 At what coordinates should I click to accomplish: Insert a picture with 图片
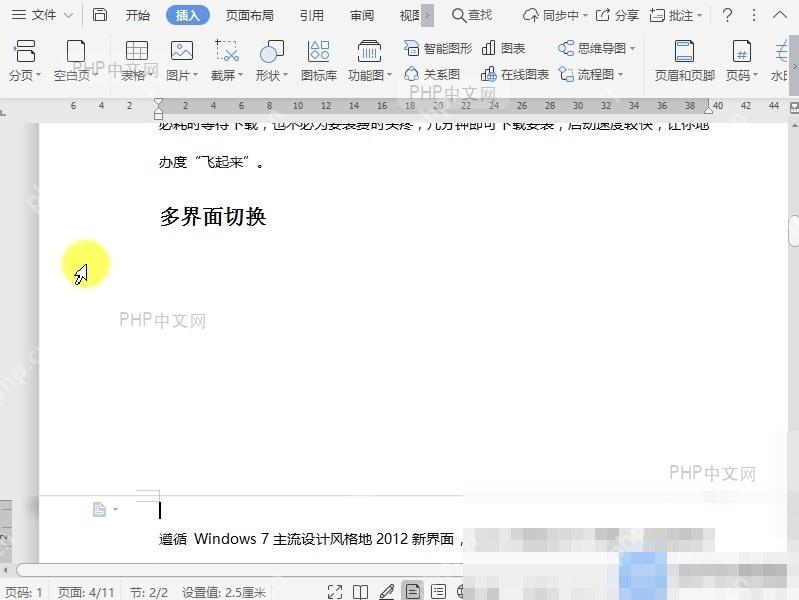click(x=181, y=61)
